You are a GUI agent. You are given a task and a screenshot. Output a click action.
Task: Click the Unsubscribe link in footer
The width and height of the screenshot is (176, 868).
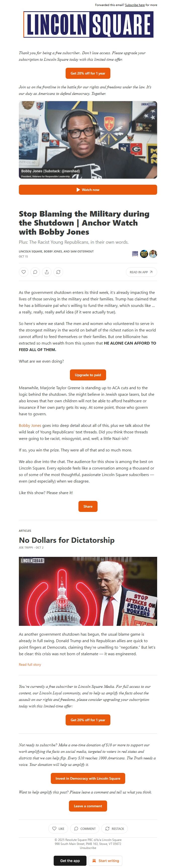(88, 847)
